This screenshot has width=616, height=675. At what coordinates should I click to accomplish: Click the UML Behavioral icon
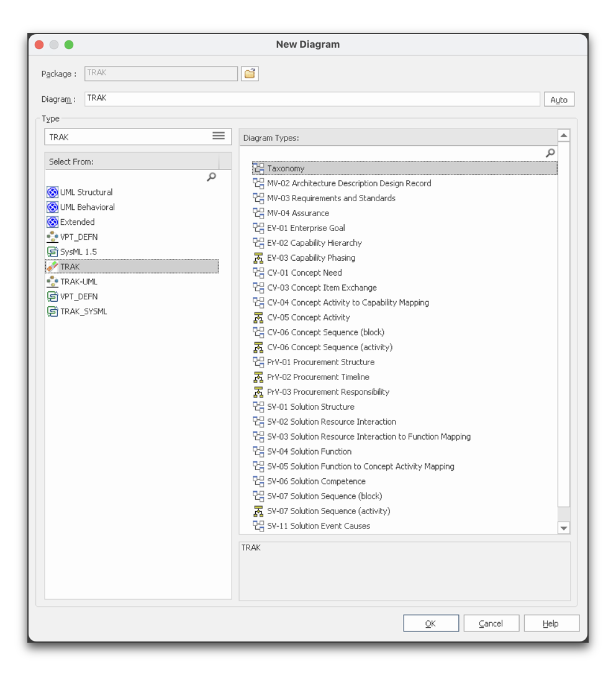coord(53,207)
